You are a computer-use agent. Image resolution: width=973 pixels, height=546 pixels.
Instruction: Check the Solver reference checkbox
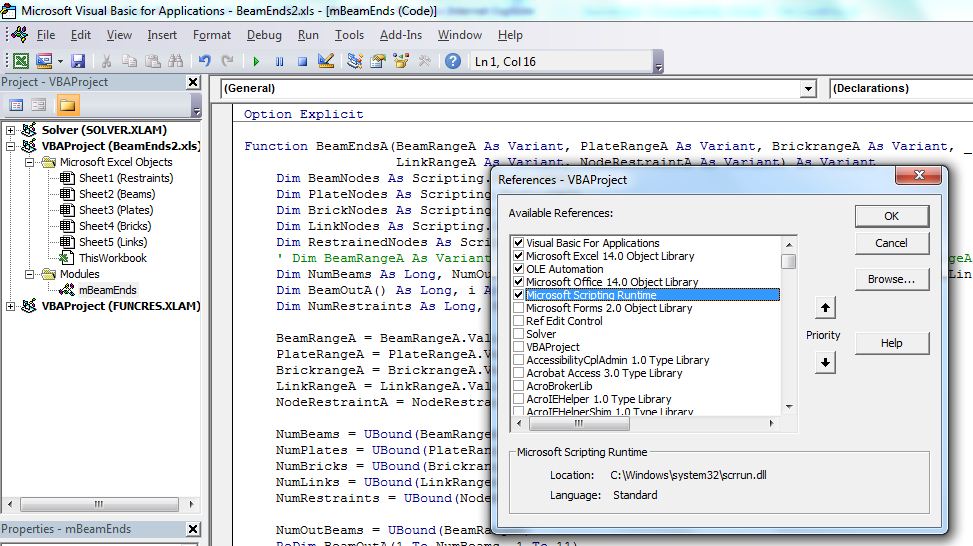[x=518, y=334]
